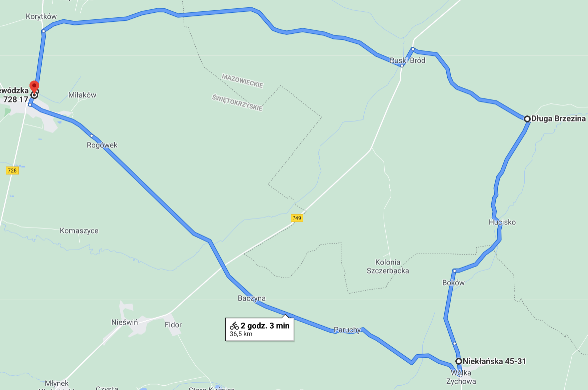Click the Miłaków village label

tap(82, 95)
